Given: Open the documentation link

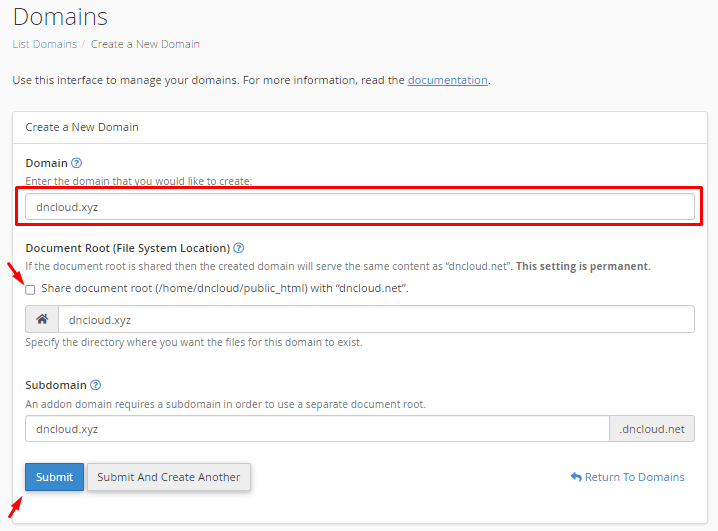Looking at the screenshot, I should click(x=447, y=80).
